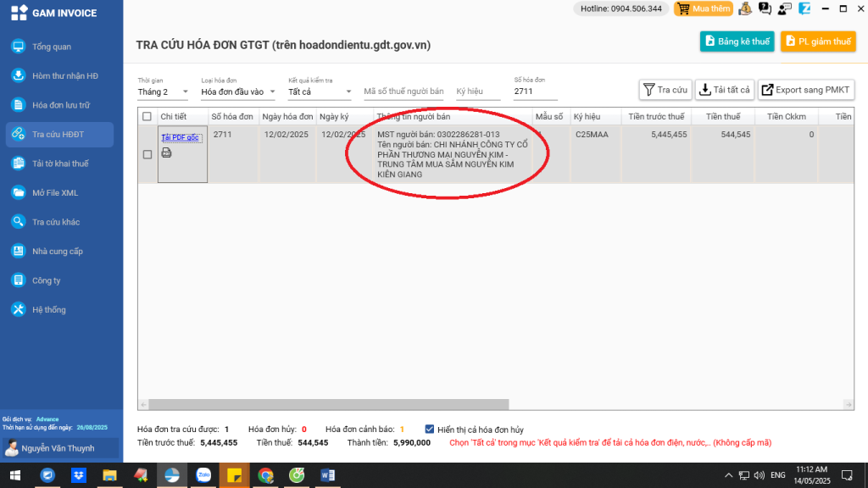Open Tải tờ khai thuế page
The height and width of the screenshot is (488, 868).
click(x=60, y=164)
